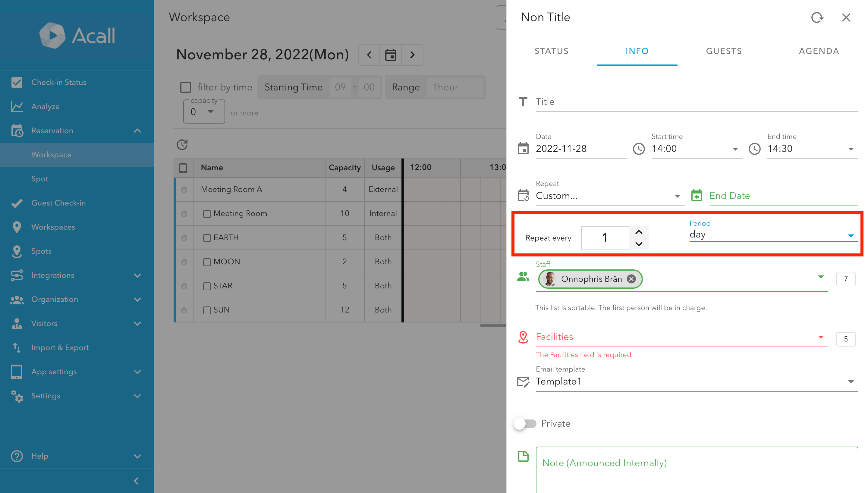
Task: Toggle the Private switch on
Action: click(525, 424)
